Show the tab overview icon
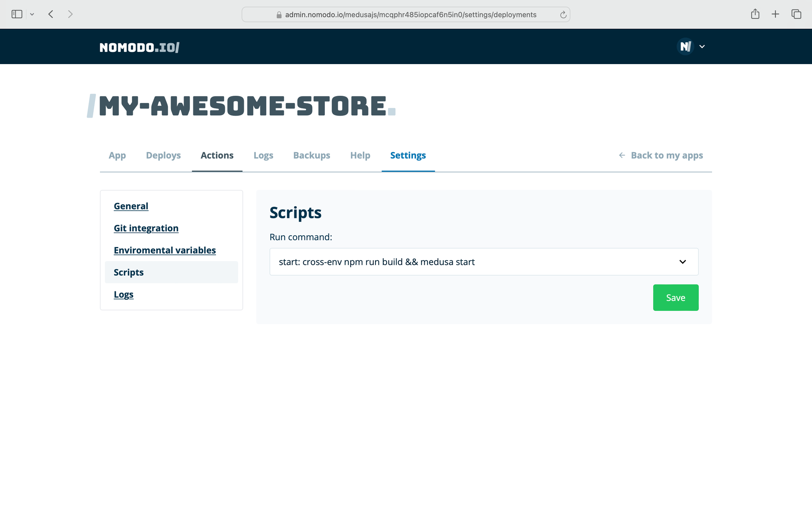The height and width of the screenshot is (508, 812). [796, 14]
